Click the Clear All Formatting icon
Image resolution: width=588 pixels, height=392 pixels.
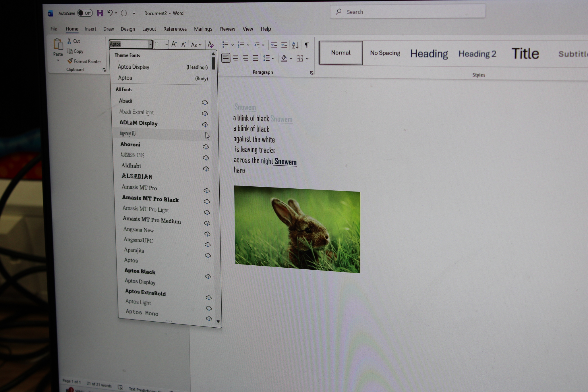click(210, 45)
